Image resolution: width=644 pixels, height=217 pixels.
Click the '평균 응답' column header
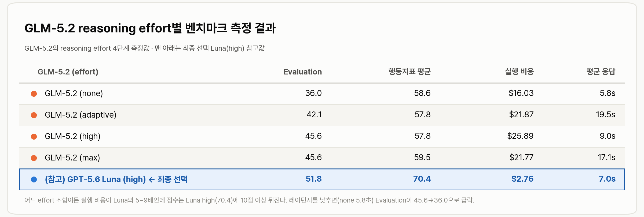pyautogui.click(x=601, y=72)
